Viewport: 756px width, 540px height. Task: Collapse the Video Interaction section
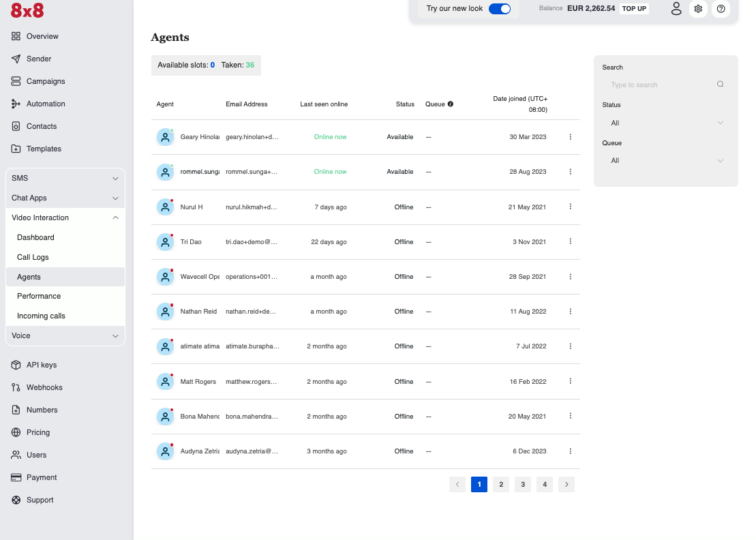pos(65,217)
